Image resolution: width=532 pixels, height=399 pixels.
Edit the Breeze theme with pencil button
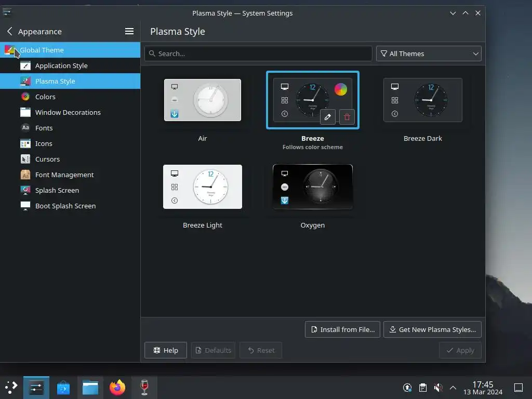[328, 117]
